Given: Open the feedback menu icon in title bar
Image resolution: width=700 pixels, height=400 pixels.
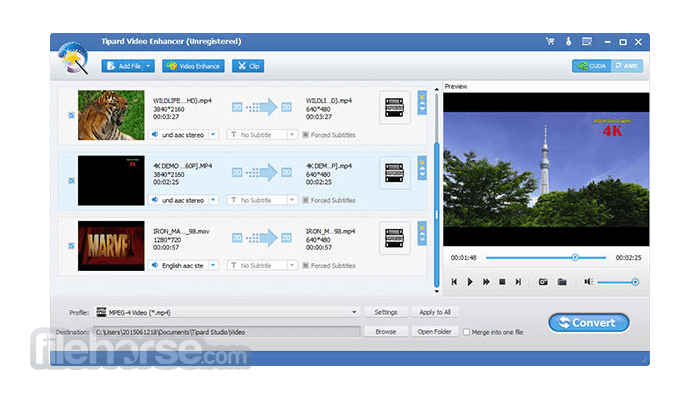Looking at the screenshot, I should click(587, 42).
